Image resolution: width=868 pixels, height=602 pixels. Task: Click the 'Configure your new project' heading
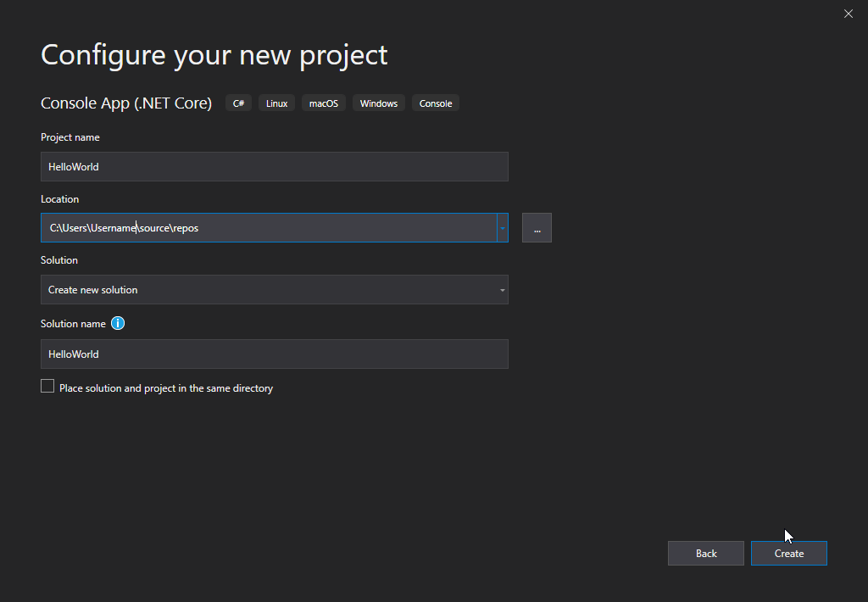[x=214, y=55]
